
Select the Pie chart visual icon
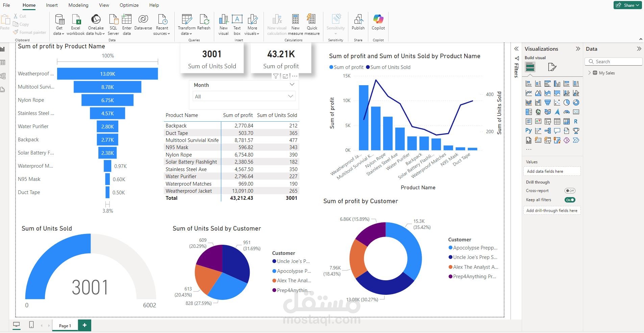(x=567, y=103)
